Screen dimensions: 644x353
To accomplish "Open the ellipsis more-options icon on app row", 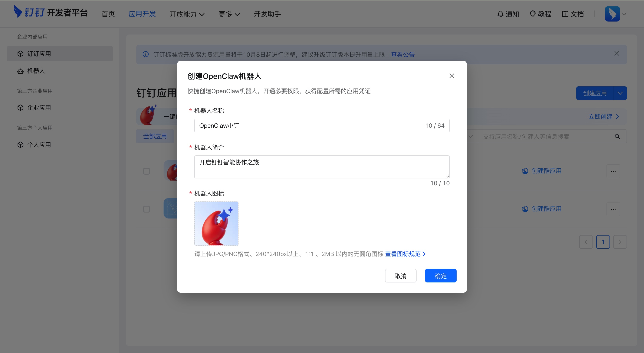I will 614,171.
